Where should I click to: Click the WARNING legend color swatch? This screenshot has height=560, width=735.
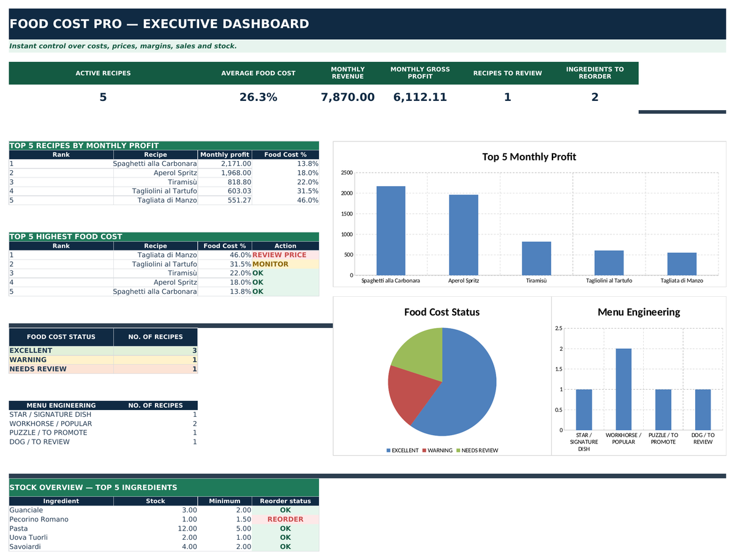coord(424,450)
